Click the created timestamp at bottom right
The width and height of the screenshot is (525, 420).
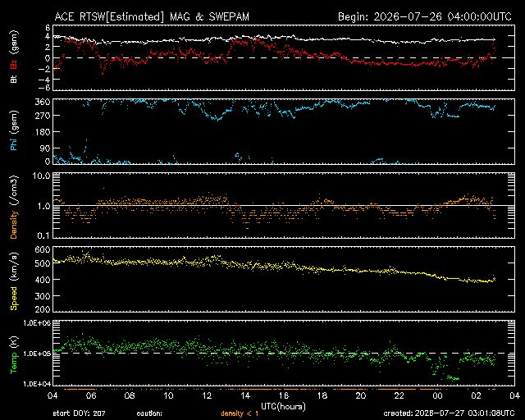tap(449, 413)
